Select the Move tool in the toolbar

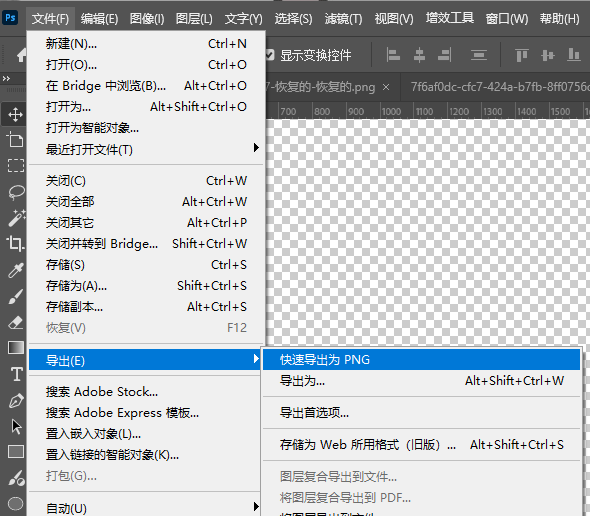coord(15,114)
